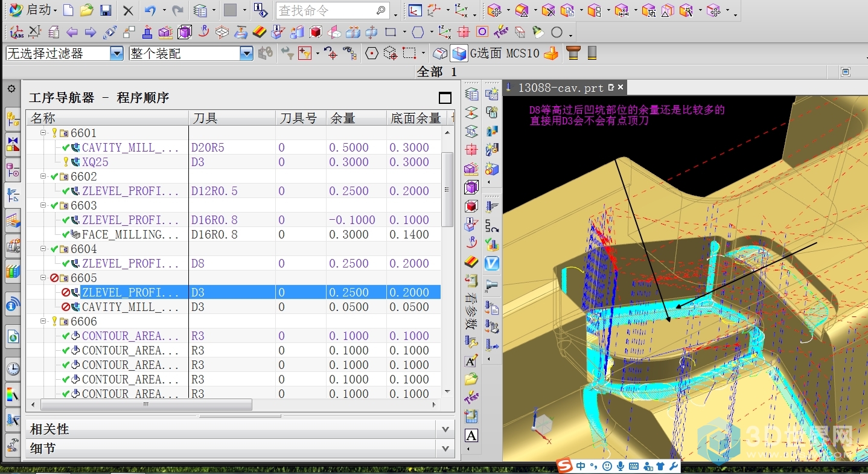Click the Text annotation icon in toolbar
This screenshot has width=868, height=474.
(471, 435)
